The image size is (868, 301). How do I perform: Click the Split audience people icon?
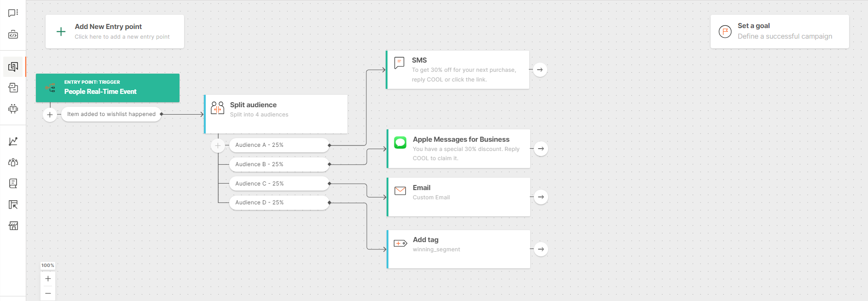tap(217, 108)
